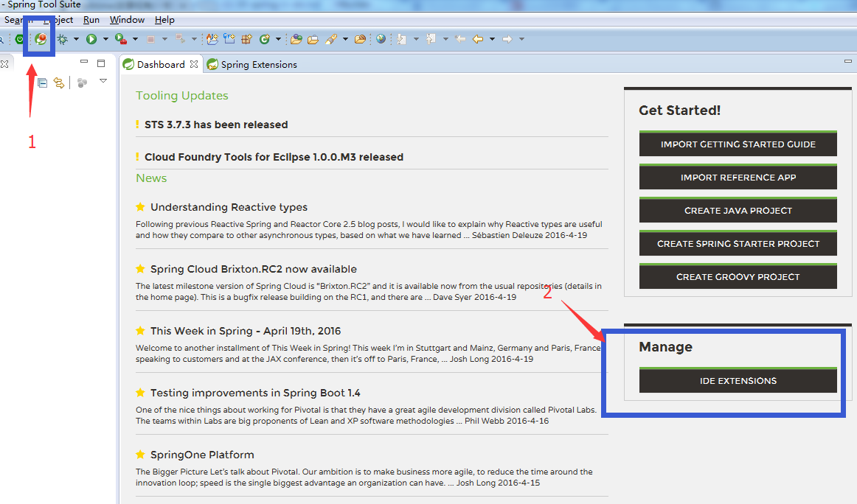Open IDE Extensions under Manage
This screenshot has height=504, width=857.
(x=738, y=381)
